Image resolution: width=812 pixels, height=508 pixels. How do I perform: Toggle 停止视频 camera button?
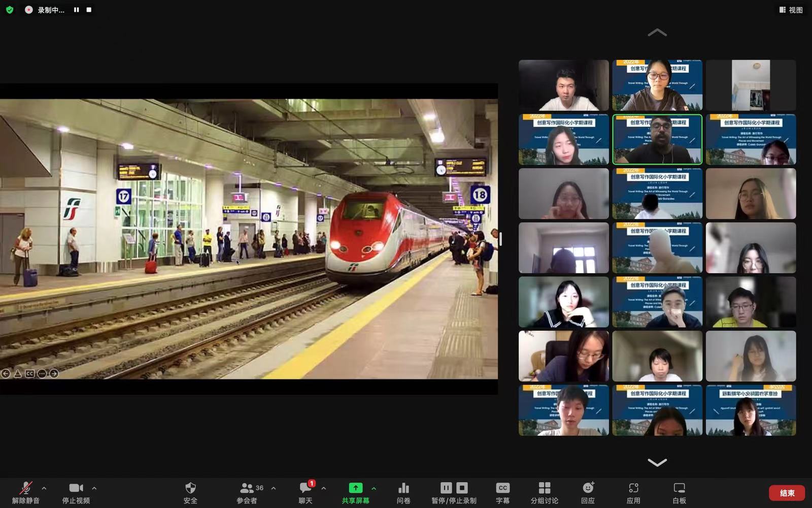[76, 493]
